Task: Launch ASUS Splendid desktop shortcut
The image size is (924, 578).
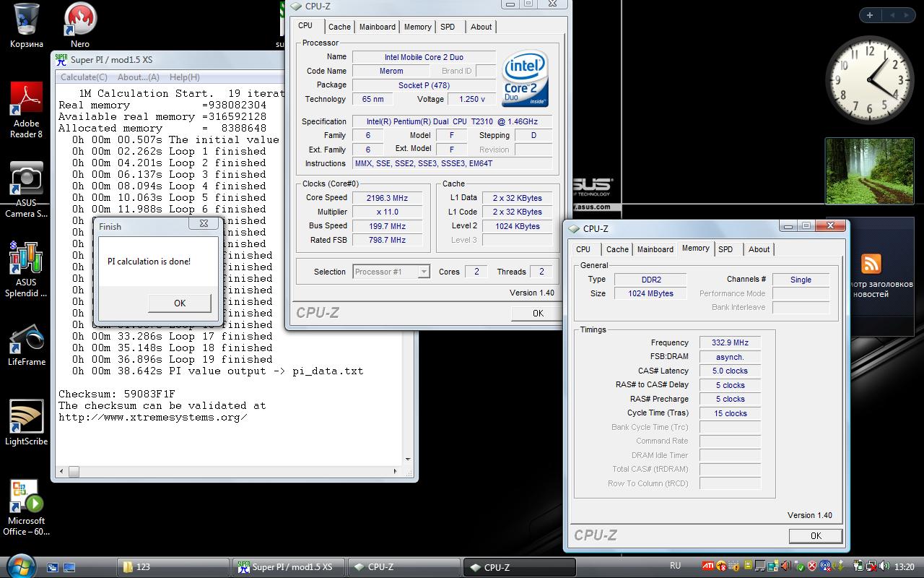Action: [27, 269]
